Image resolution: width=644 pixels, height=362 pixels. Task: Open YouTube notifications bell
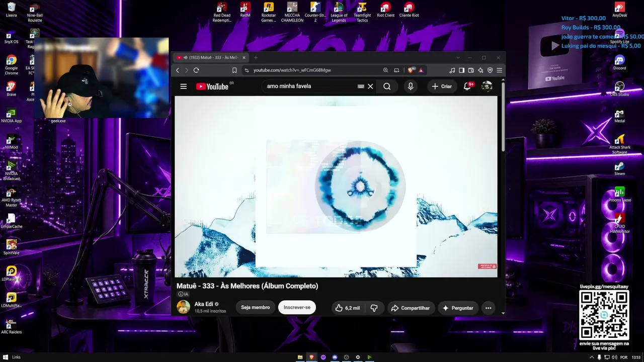pyautogui.click(x=468, y=86)
